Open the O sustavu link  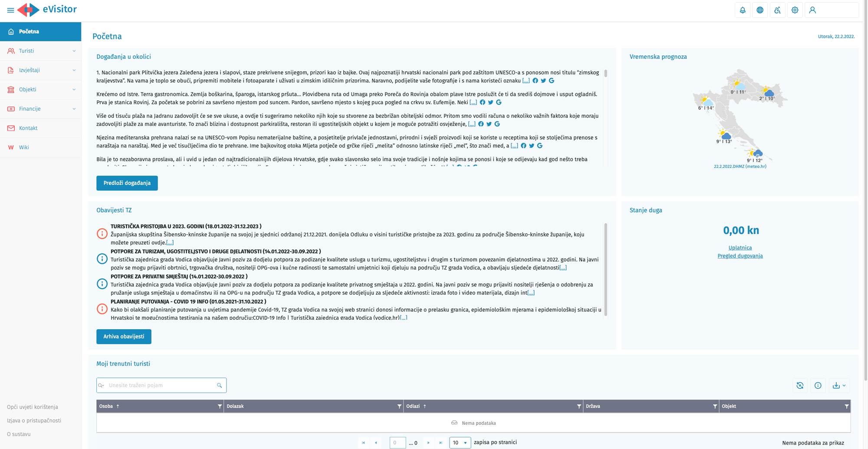tap(19, 434)
